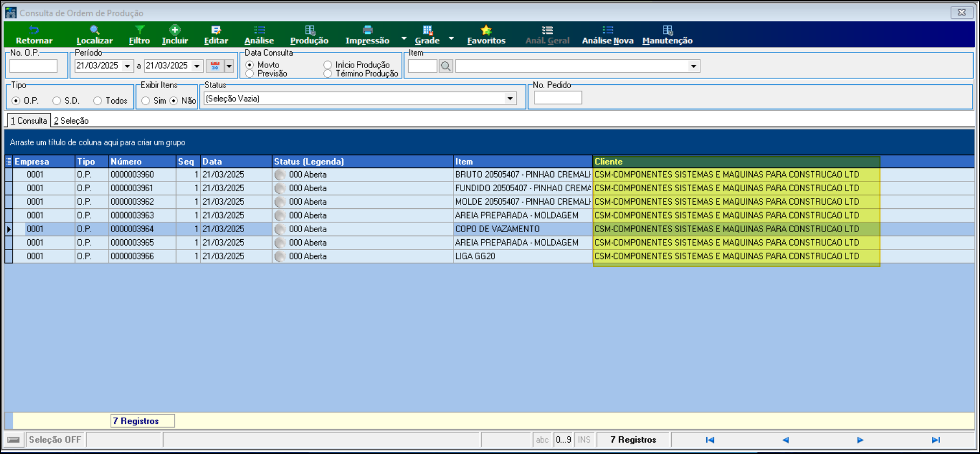Click the status circle of order 0000003960
The height and width of the screenshot is (454, 980).
[280, 175]
